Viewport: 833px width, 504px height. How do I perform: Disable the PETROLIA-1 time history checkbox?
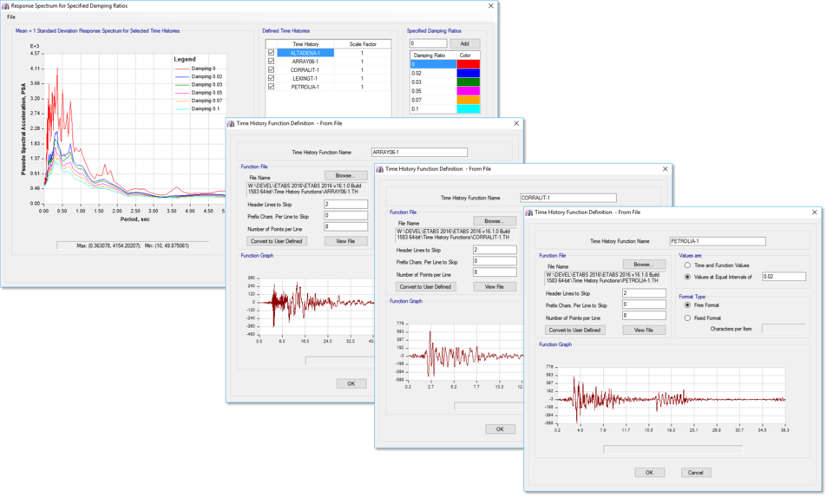click(x=272, y=88)
